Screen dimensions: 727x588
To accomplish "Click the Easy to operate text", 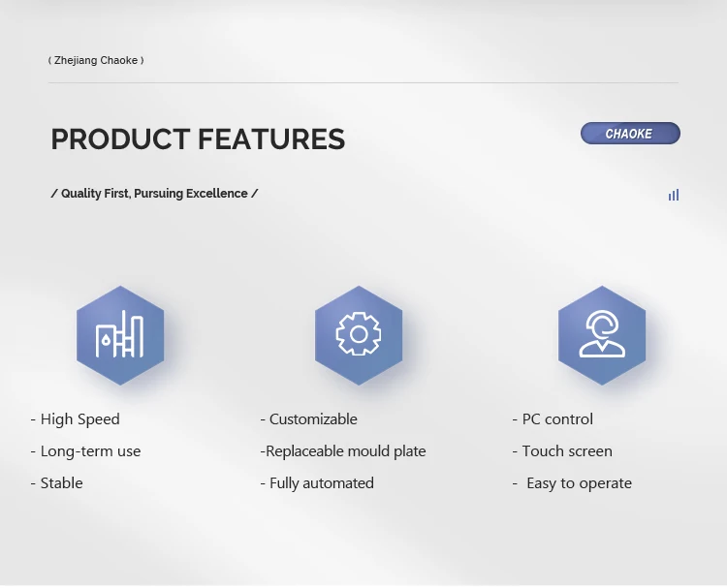I will pos(579,483).
